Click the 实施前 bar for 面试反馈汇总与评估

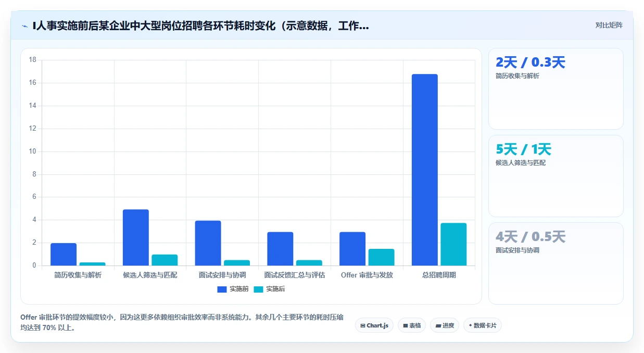pyautogui.click(x=280, y=249)
